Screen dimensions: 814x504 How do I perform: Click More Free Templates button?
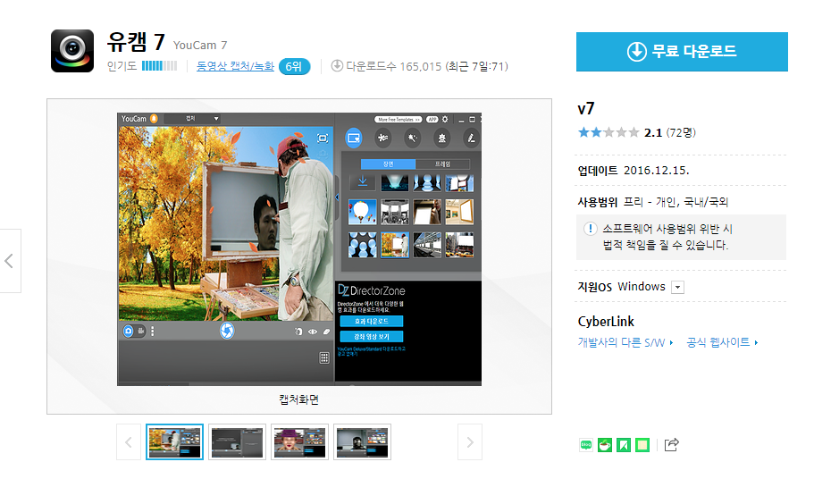point(399,120)
